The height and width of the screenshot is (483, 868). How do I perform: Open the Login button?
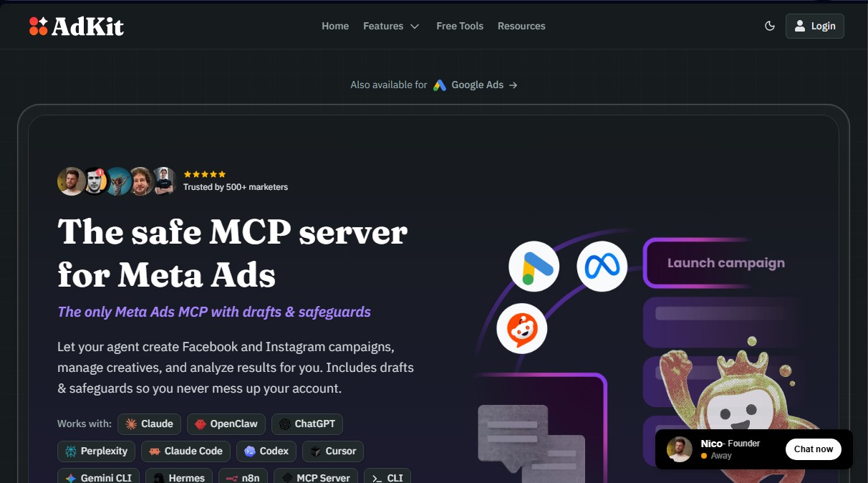[x=814, y=26]
